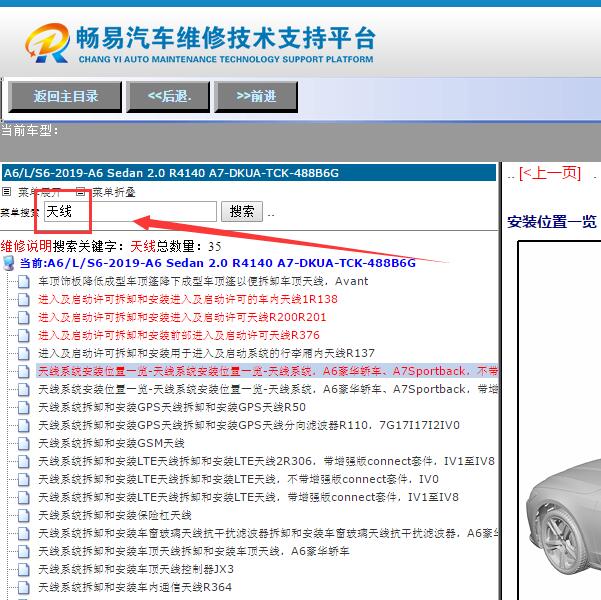Click document icon for 车顶饰板降低 Avant row
This screenshot has width=601, height=600.
point(24,281)
